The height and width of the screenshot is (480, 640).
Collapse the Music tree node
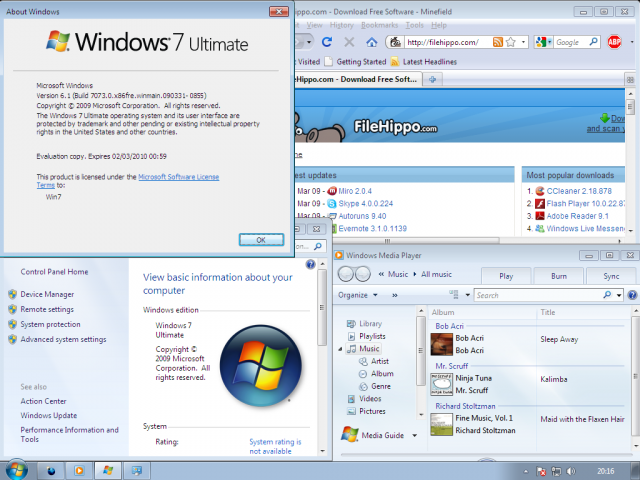[340, 349]
